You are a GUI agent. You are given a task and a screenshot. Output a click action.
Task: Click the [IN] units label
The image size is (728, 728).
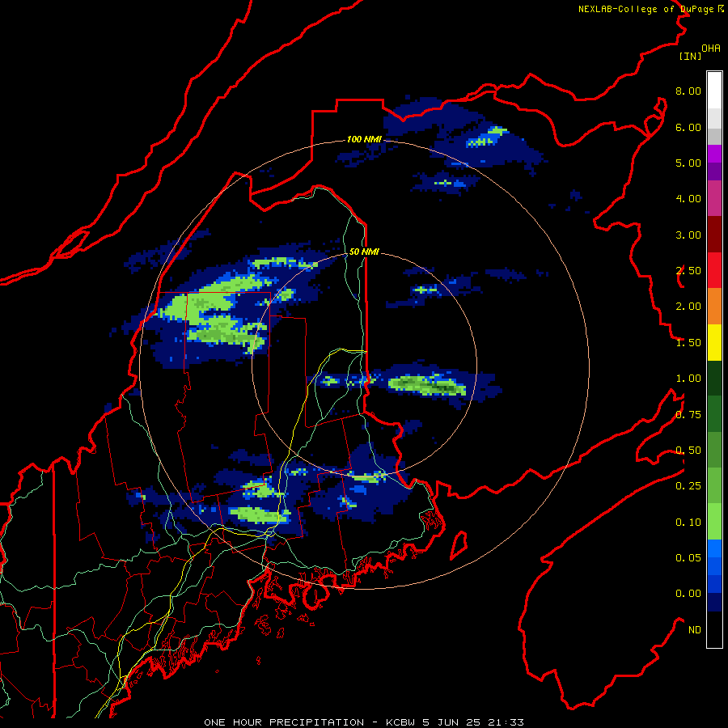pos(690,56)
